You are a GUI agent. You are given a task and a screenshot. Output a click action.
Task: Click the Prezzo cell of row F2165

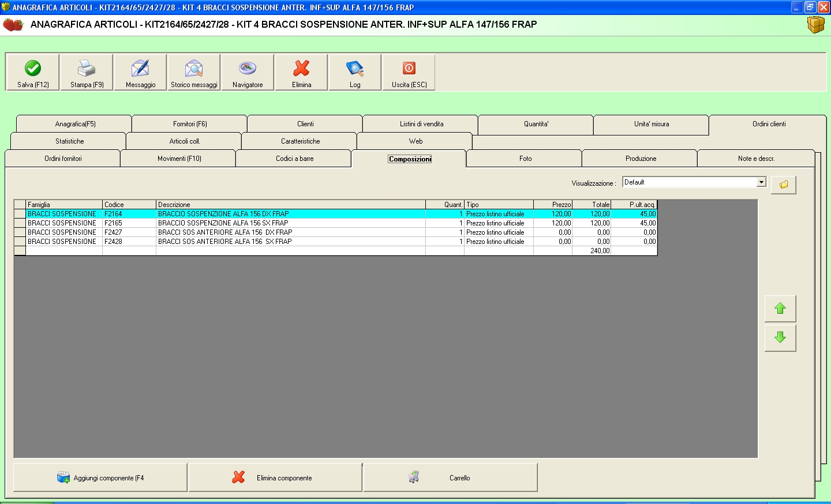[553, 223]
